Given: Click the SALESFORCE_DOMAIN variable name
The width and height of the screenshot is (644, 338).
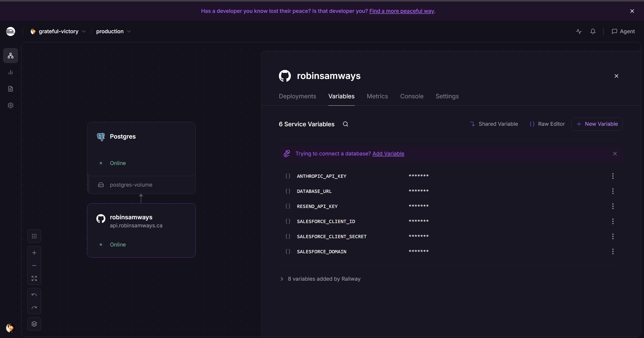Looking at the screenshot, I should (321, 252).
